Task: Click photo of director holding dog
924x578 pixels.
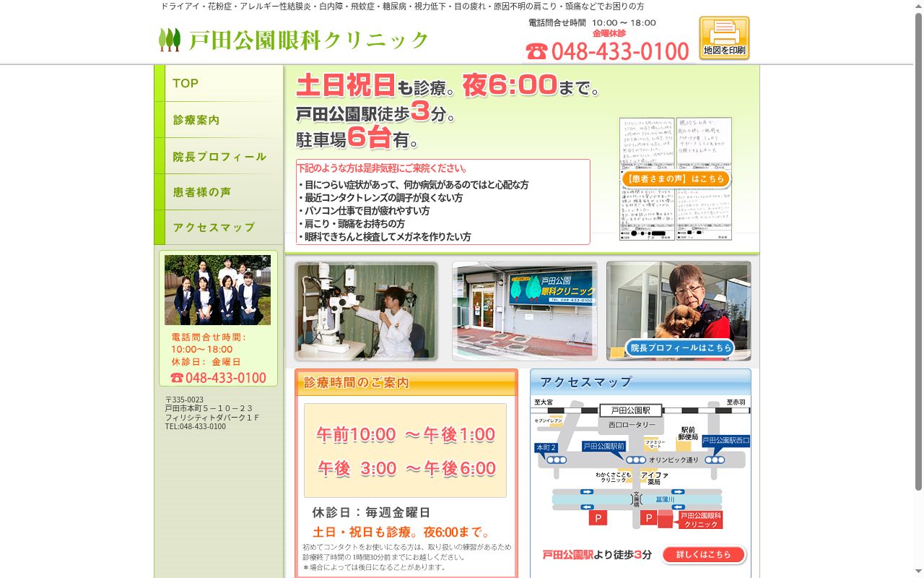Action: coord(679,311)
